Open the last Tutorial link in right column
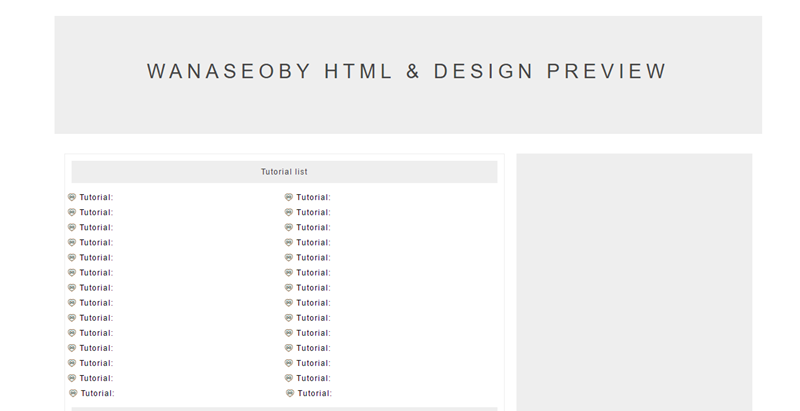The image size is (800, 411). 314,393
